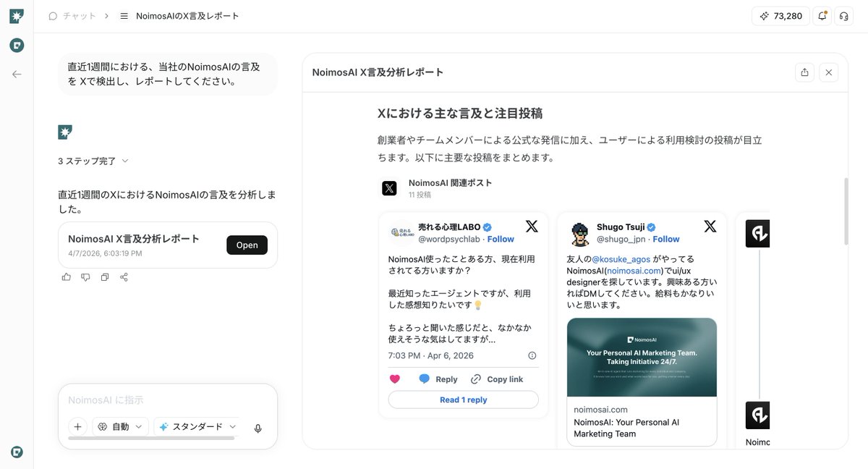Focus the NoimosAI に指示 input field

pos(168,400)
